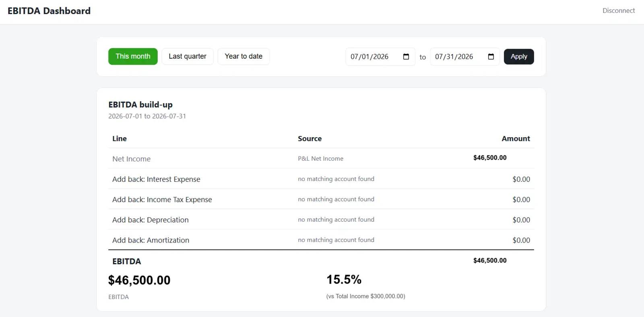Select the This month preset
Screen dimensions: 644x317
(x=133, y=56)
